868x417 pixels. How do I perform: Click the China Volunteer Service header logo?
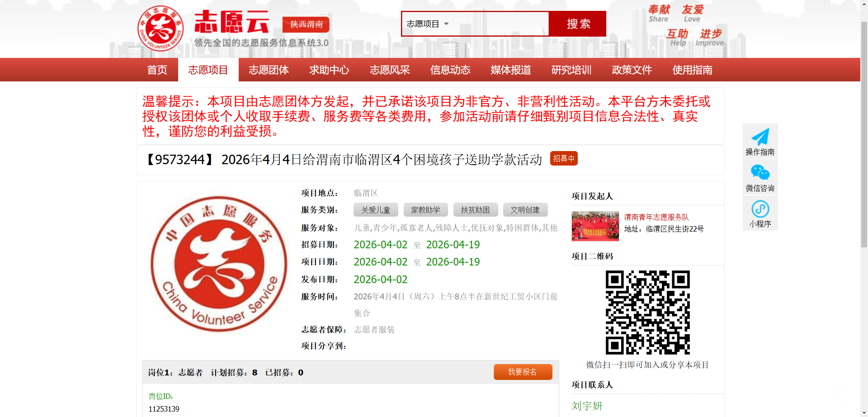pos(160,28)
